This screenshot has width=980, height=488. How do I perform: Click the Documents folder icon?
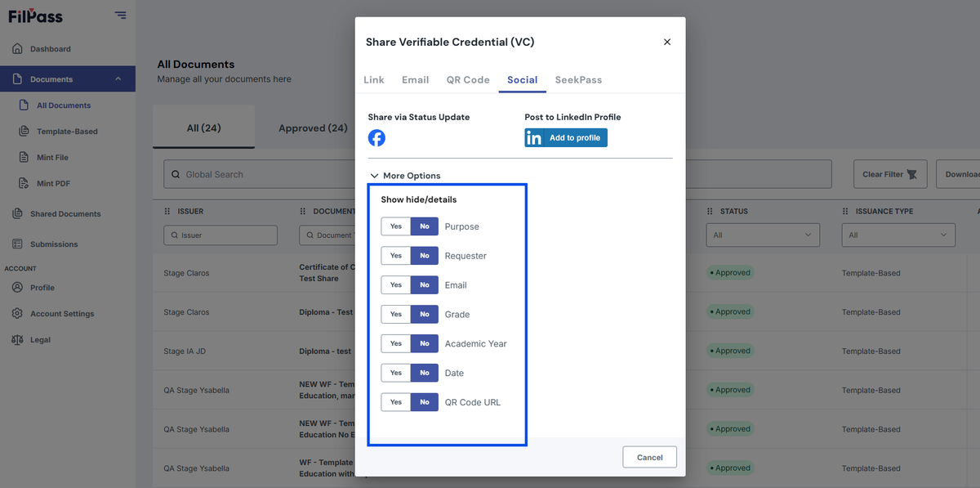(17, 79)
